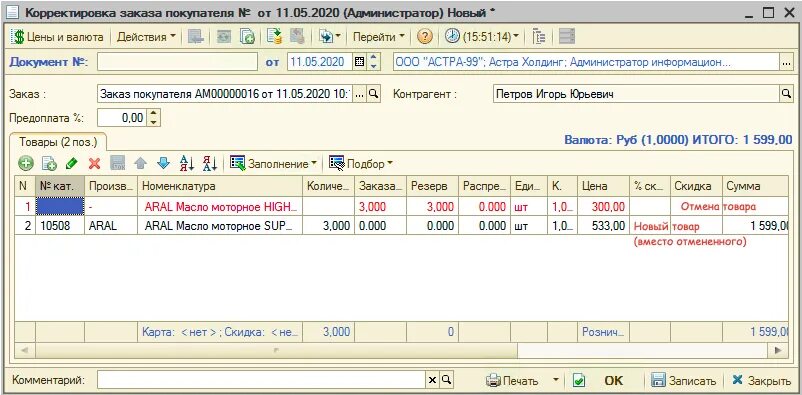
Task: Open the Контрагент with its magnifier icon
Action: [x=786, y=94]
